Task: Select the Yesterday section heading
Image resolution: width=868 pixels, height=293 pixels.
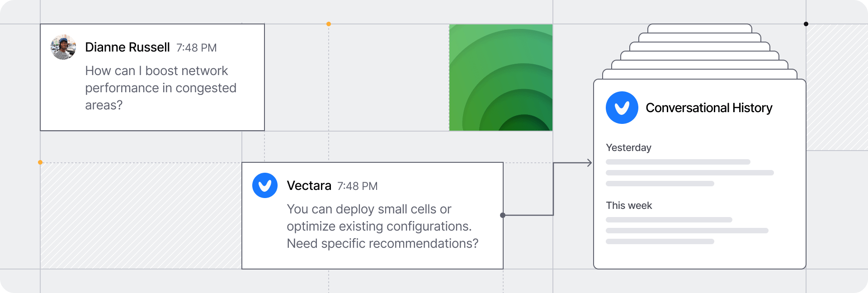Action: pos(628,148)
